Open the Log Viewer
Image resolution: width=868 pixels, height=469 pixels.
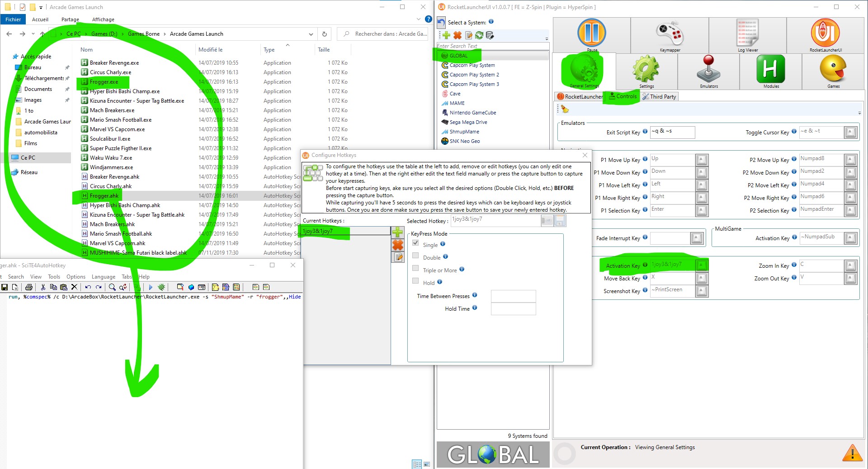pos(748,35)
